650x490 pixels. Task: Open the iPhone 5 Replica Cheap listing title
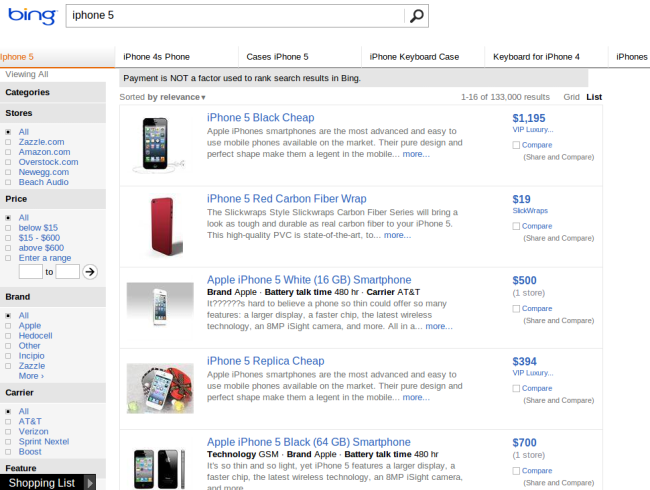pyautogui.click(x=265, y=361)
